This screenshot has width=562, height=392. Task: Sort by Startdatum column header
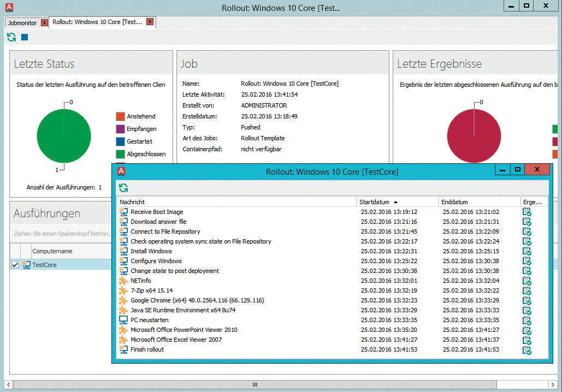pos(377,202)
